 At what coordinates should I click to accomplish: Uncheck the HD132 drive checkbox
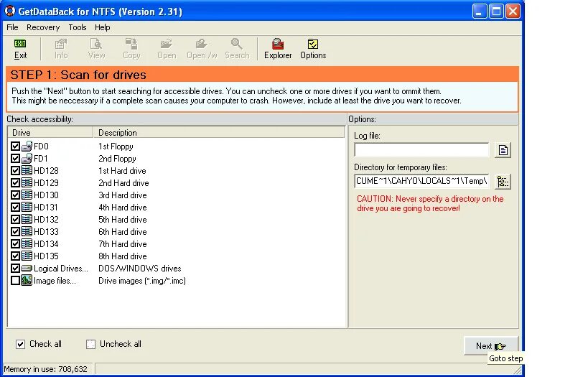tap(15, 220)
